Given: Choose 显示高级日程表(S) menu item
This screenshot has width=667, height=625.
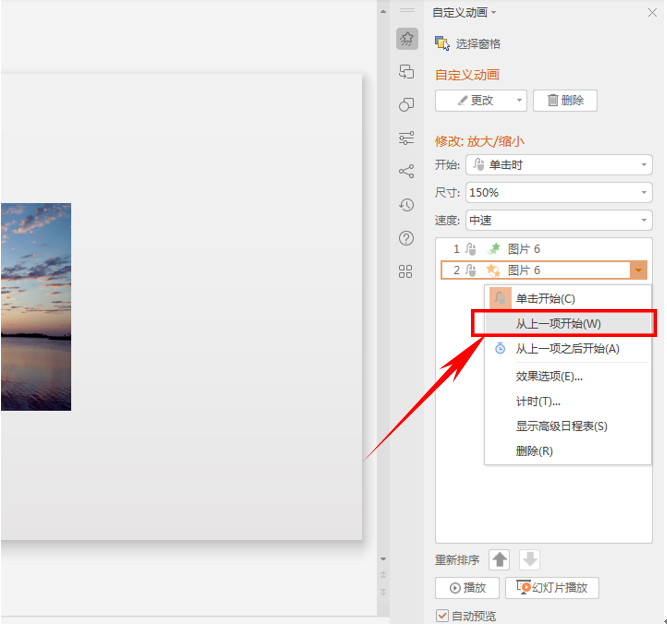Looking at the screenshot, I should tap(568, 426).
